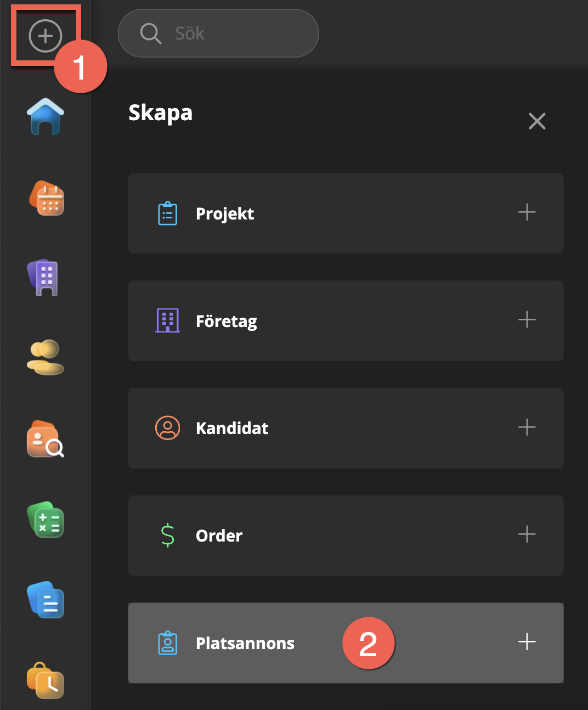Select Företag in the Skapa menu
Screen dimensions: 588x710
pos(226,321)
